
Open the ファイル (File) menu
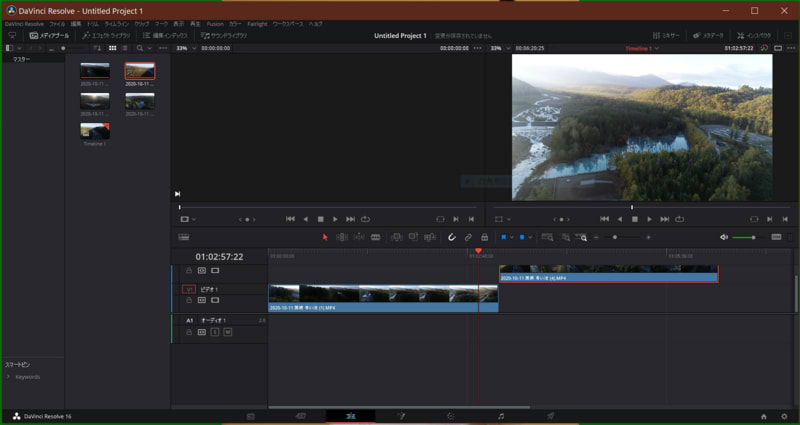coord(57,24)
